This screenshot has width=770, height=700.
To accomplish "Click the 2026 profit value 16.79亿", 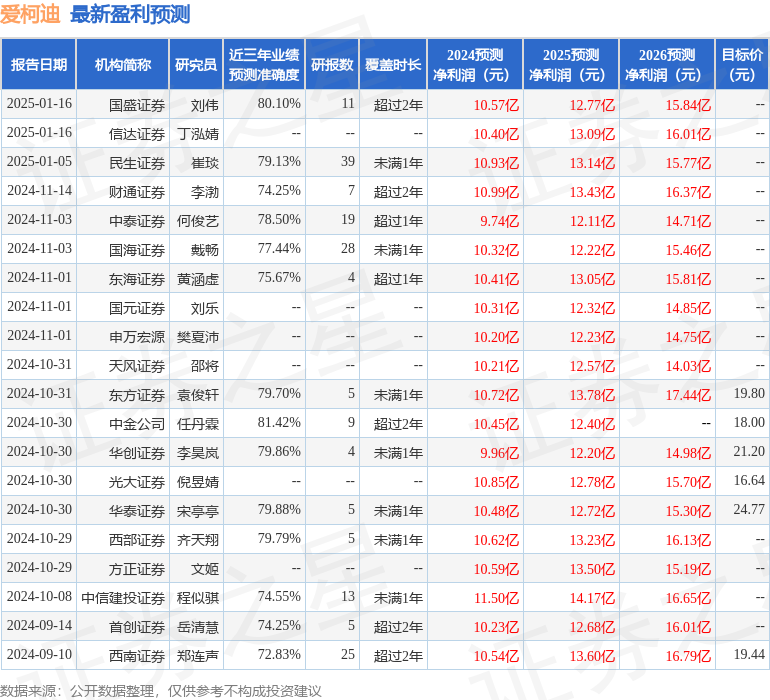I will tap(688, 656).
